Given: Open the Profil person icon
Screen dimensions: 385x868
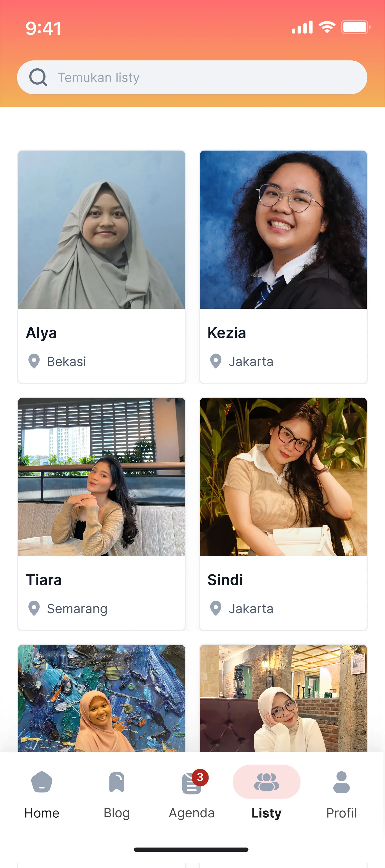Looking at the screenshot, I should (x=342, y=782).
